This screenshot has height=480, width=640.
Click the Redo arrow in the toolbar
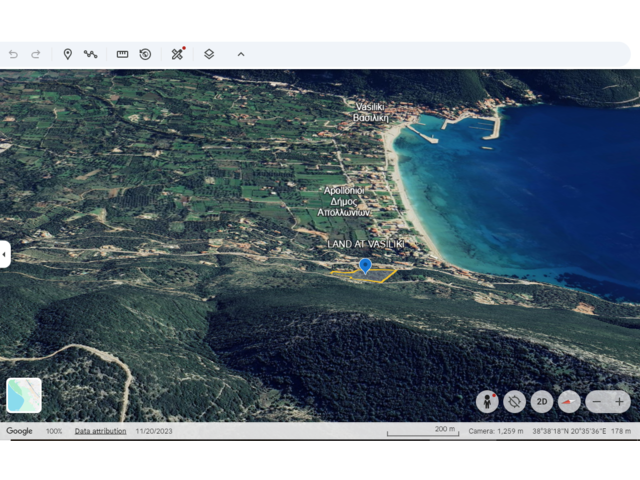point(36,54)
